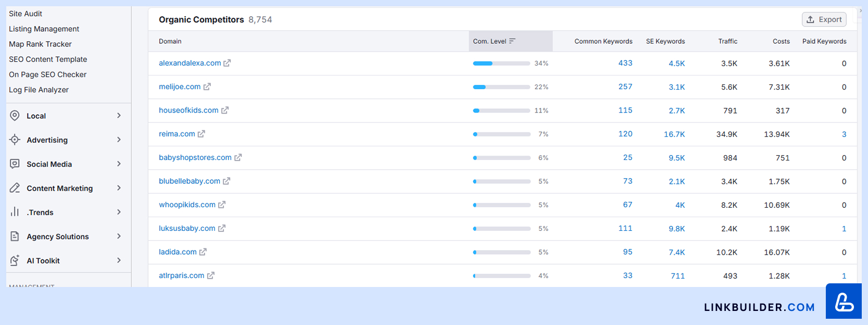Open the atlrparis.com domain link
The width and height of the screenshot is (868, 325).
182,276
